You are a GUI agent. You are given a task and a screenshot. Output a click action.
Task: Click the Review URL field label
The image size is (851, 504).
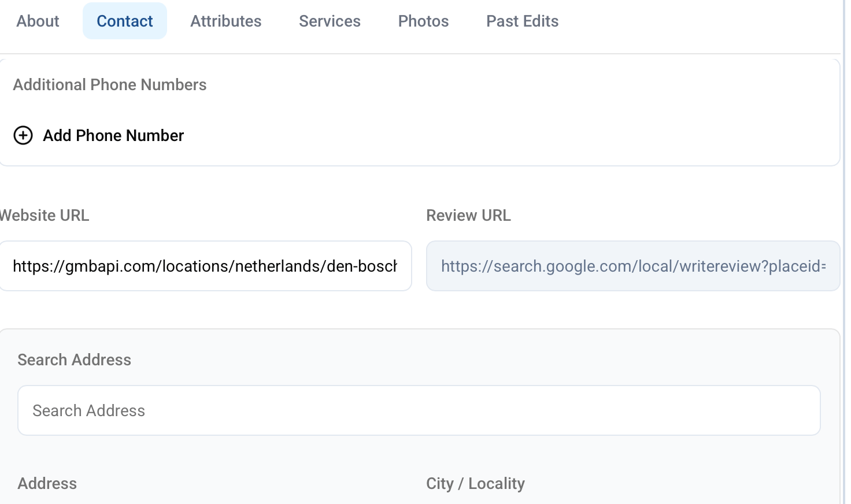(468, 216)
